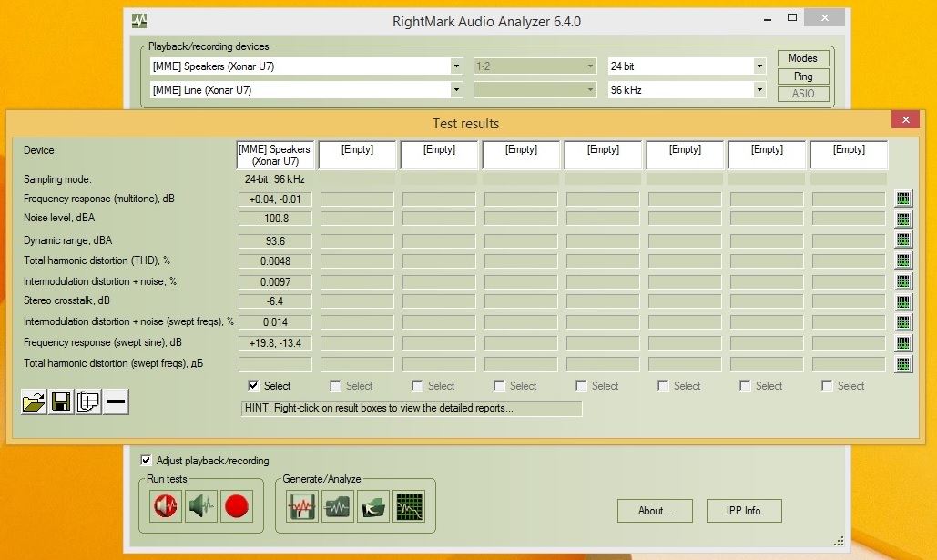Click the red record button in Run tests
This screenshot has width=937, height=560.
point(237,506)
